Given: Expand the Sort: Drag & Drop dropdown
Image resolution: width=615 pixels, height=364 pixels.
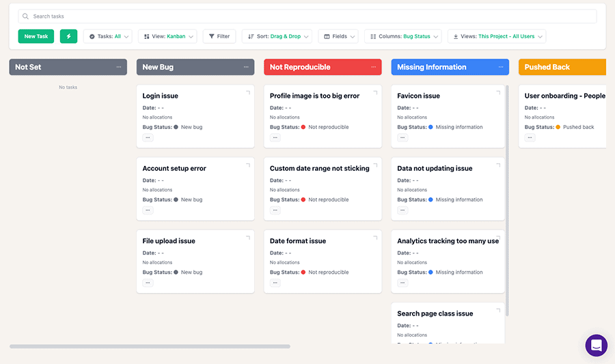Looking at the screenshot, I should 276,36.
